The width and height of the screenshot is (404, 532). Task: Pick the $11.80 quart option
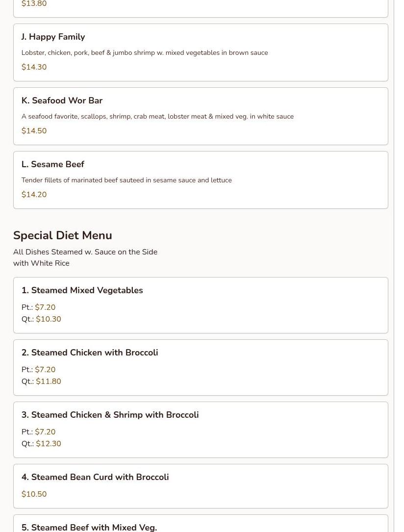coord(49,381)
